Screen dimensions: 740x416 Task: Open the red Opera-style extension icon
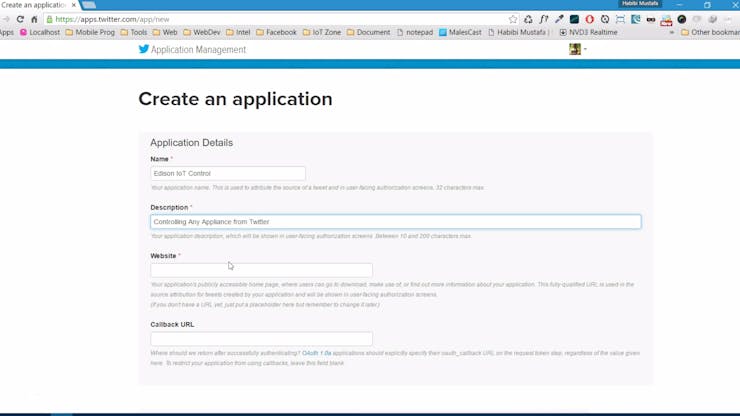[589, 19]
